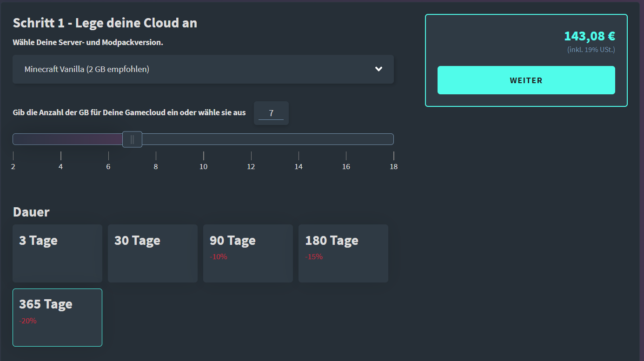
Task: Choose the 90 Tage duration card
Action: [248, 253]
